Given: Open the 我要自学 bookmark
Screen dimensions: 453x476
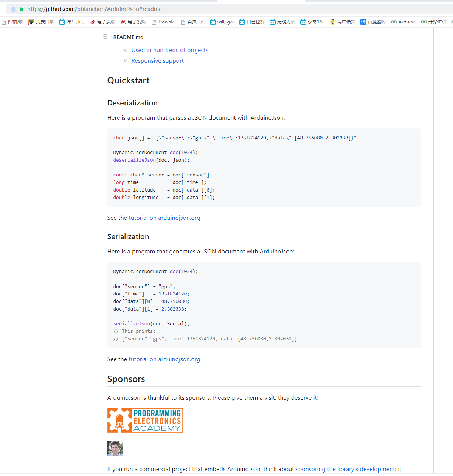Looking at the screenshot, I should [x=41, y=22].
